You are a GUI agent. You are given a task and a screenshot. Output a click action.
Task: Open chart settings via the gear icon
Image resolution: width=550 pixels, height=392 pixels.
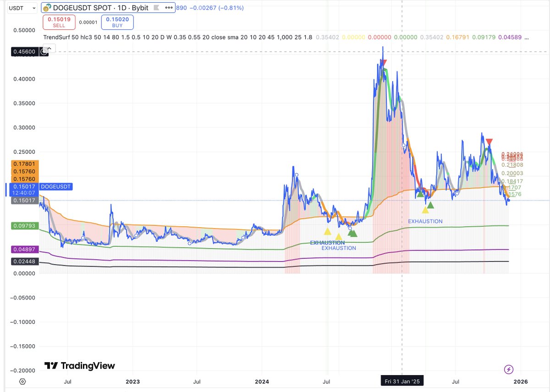pyautogui.click(x=22, y=381)
